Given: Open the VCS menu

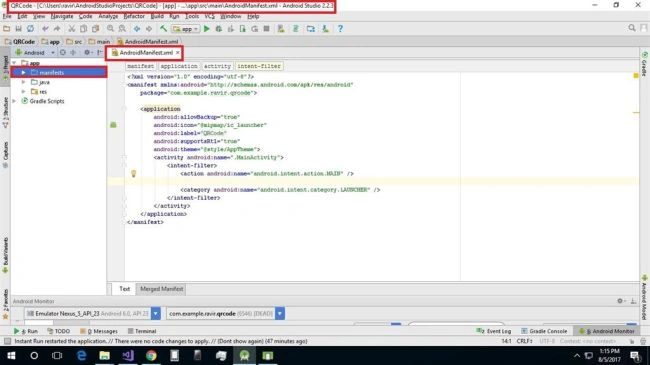Looking at the screenshot, I should pyautogui.click(x=209, y=16).
